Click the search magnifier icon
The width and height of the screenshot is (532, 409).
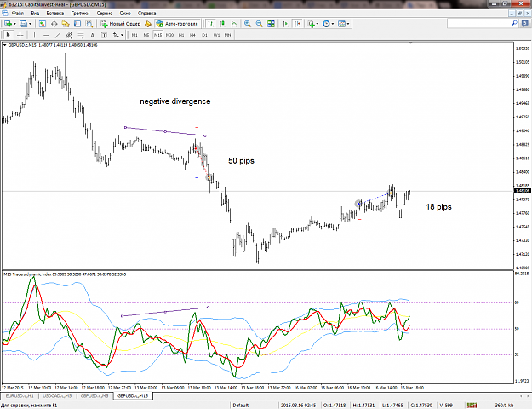(x=514, y=24)
